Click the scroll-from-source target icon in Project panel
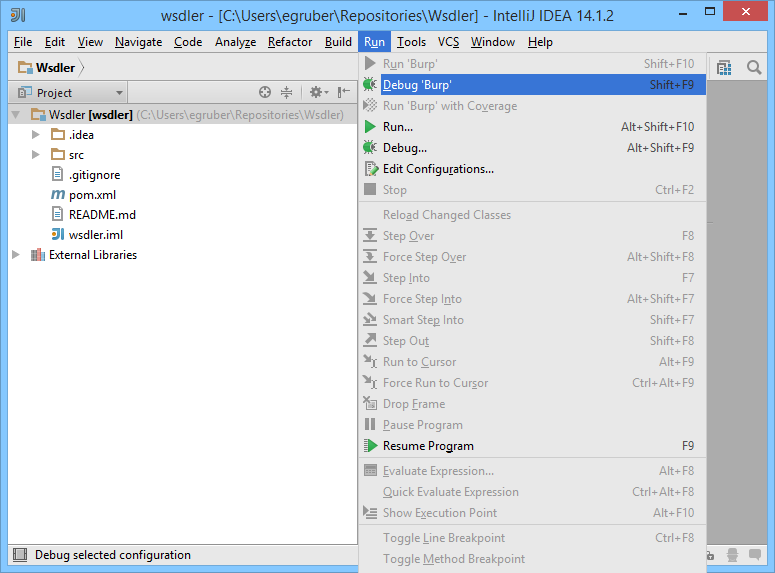This screenshot has height=573, width=775. (x=265, y=92)
